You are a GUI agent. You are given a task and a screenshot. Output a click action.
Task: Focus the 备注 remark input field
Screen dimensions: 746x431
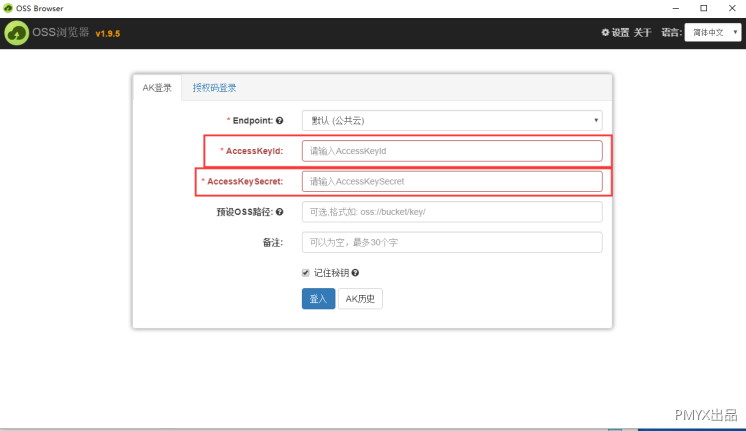[452, 242]
